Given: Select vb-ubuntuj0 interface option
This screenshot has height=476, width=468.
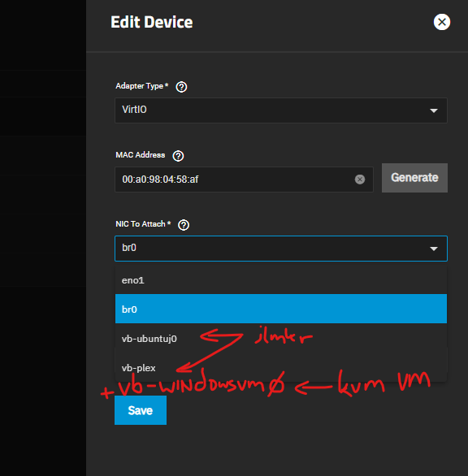Looking at the screenshot, I should (281, 338).
